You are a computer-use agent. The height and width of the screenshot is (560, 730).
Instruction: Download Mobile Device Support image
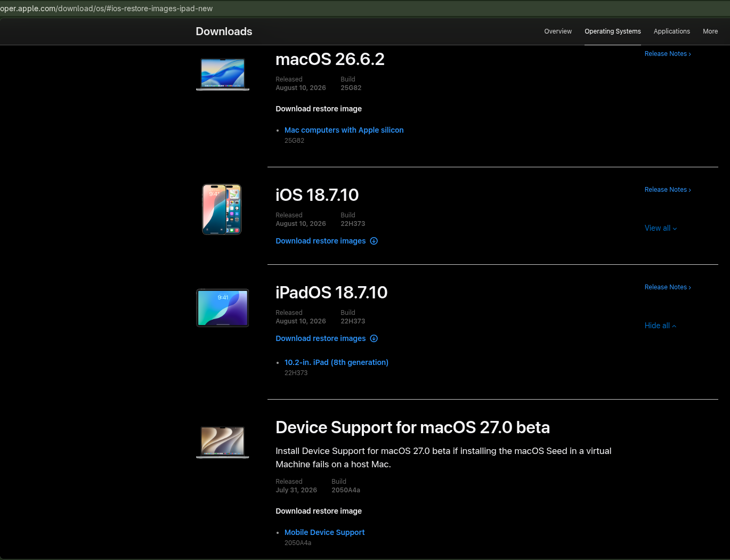pyautogui.click(x=325, y=532)
